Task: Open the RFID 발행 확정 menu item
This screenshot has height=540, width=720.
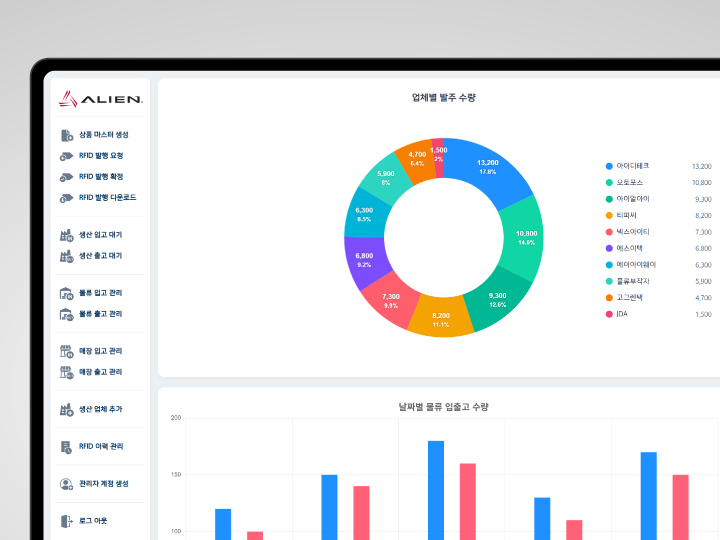Action: coord(101,177)
